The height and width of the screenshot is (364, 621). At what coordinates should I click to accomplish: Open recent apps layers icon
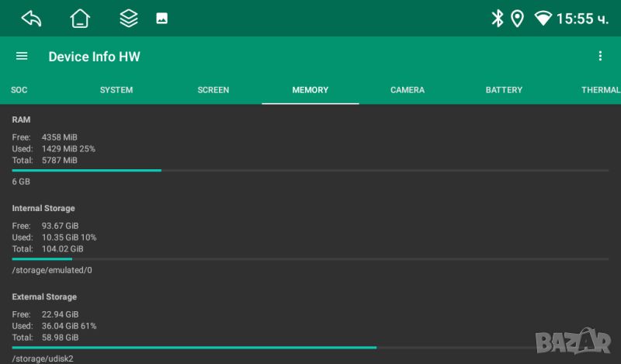coord(129,18)
